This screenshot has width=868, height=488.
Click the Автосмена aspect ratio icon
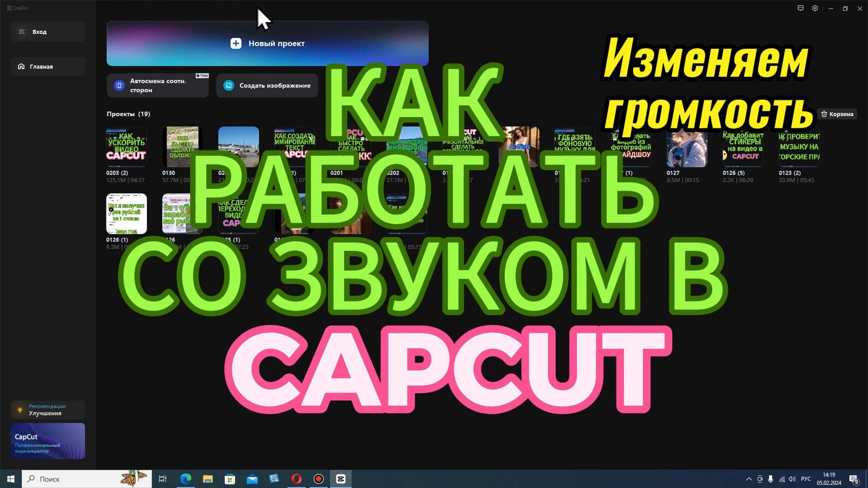[119, 85]
